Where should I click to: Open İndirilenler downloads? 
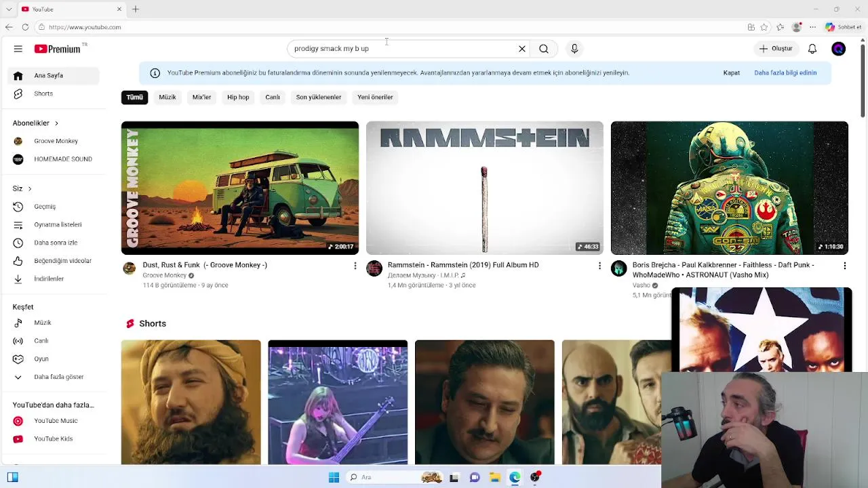53,279
